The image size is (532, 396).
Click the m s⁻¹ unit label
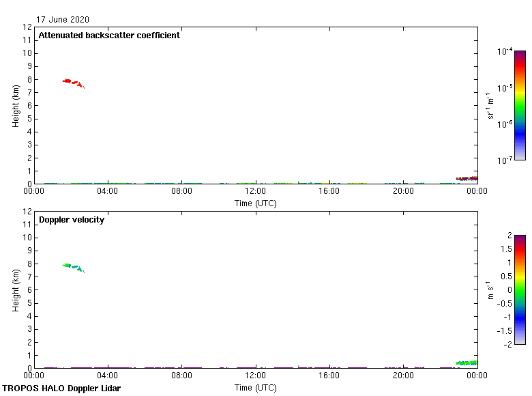488,290
